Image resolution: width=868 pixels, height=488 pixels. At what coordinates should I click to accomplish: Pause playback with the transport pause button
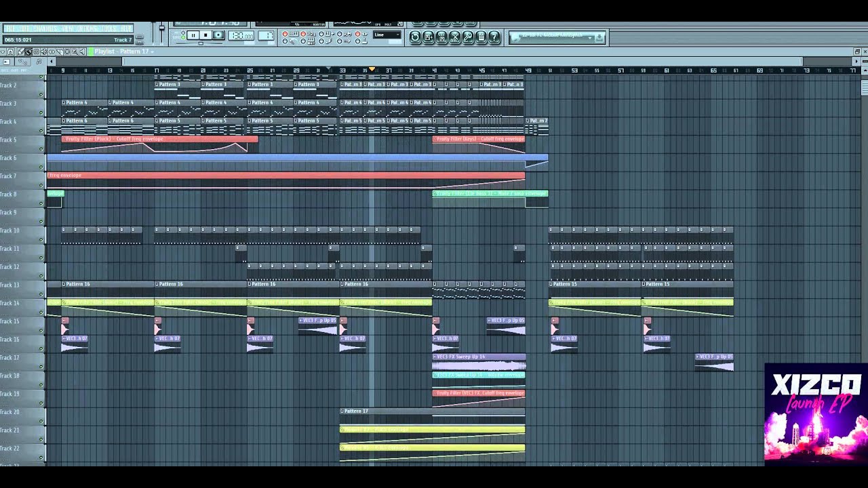coord(193,35)
